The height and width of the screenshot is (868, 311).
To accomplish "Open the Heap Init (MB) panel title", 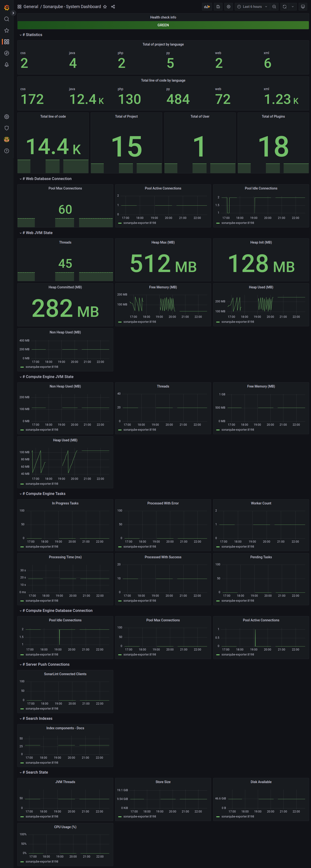I will (x=261, y=243).
